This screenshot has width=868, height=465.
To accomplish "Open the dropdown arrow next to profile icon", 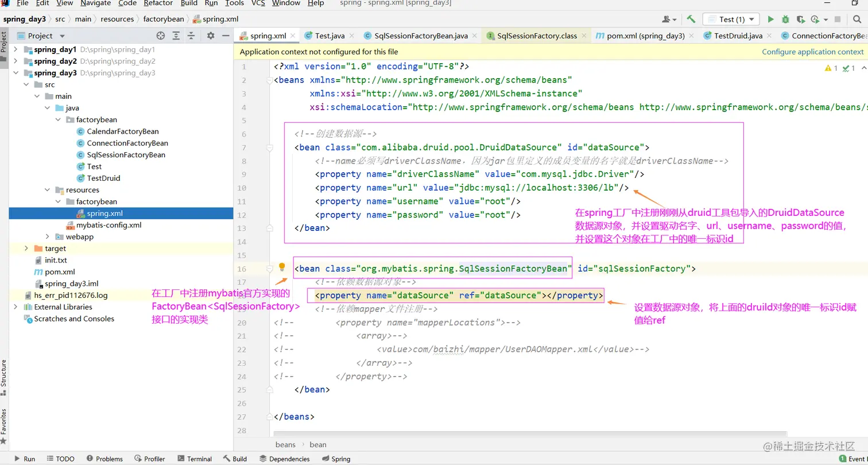I will pyautogui.click(x=826, y=20).
